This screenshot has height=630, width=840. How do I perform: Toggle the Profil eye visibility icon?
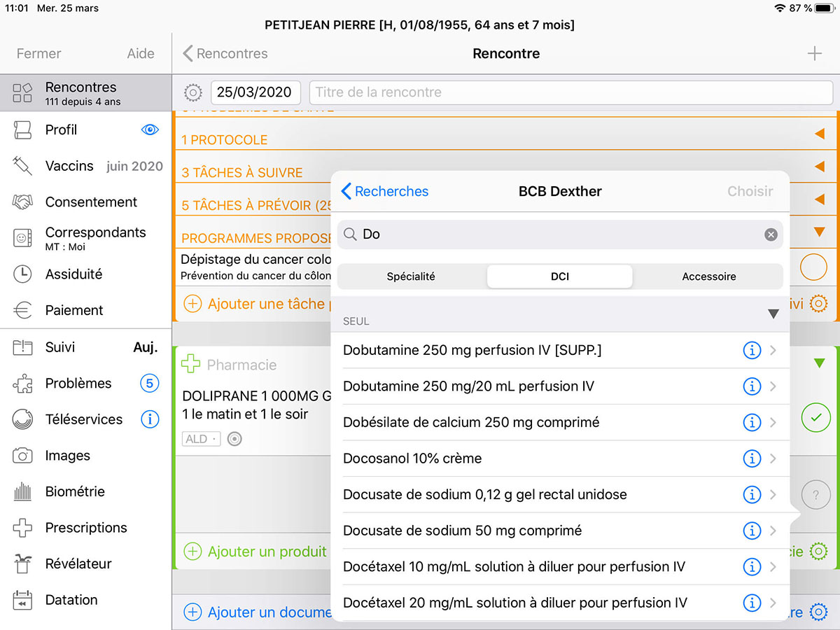(149, 129)
